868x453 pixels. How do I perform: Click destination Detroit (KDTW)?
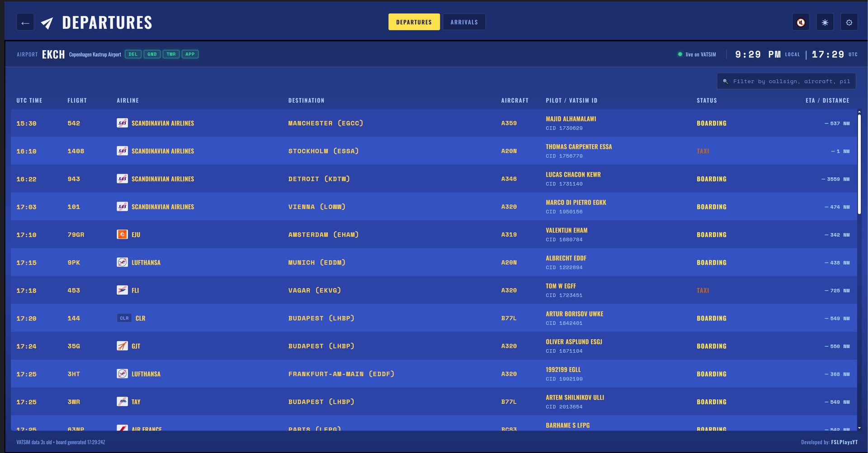coord(319,179)
